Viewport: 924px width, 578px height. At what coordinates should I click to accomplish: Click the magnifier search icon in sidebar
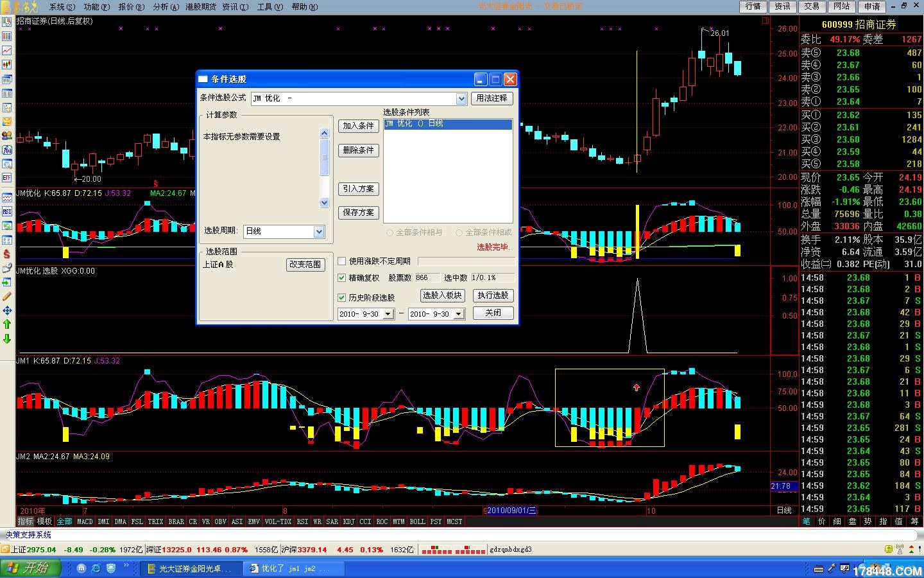(x=7, y=164)
